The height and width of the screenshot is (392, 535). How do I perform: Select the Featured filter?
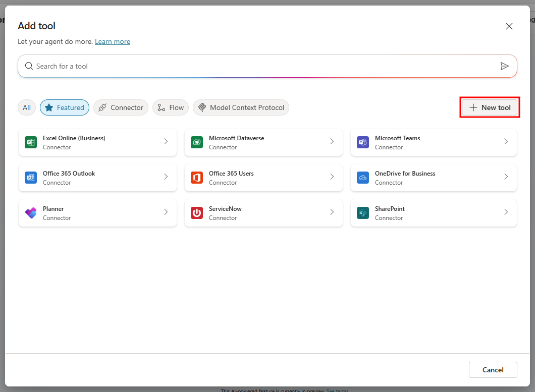[65, 107]
